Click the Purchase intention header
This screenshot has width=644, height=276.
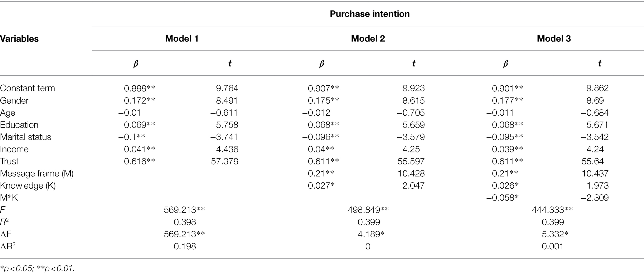tap(370, 14)
